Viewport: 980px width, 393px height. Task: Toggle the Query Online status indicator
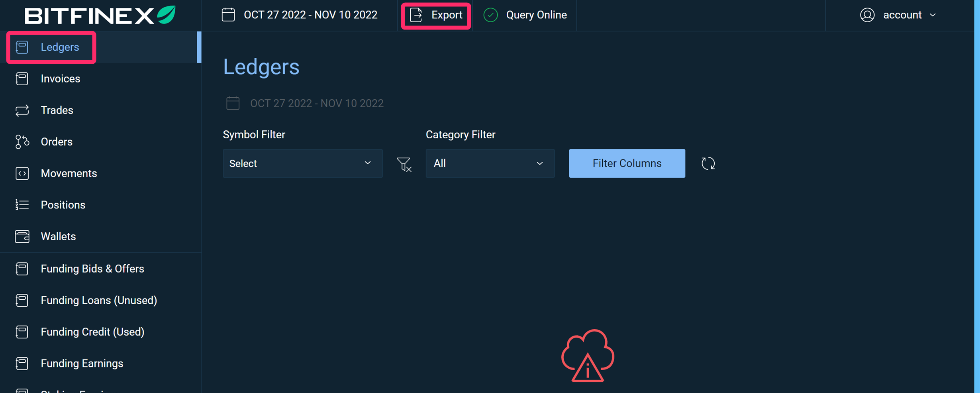tap(490, 15)
